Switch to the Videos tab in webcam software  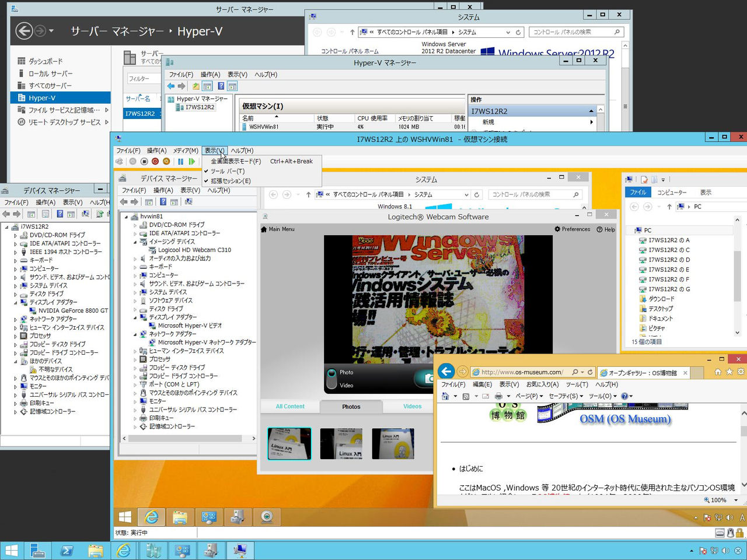pyautogui.click(x=412, y=407)
